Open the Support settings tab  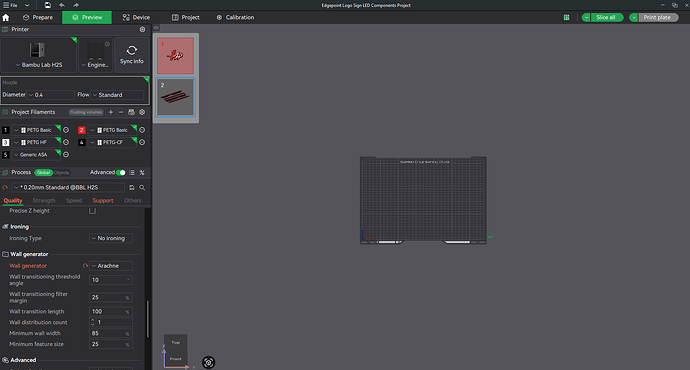103,201
